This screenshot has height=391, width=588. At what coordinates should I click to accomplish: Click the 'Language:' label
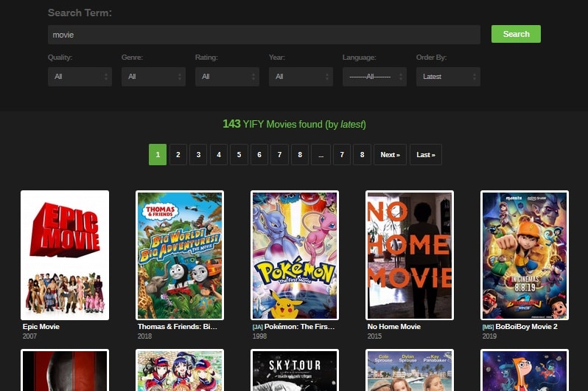pos(360,58)
